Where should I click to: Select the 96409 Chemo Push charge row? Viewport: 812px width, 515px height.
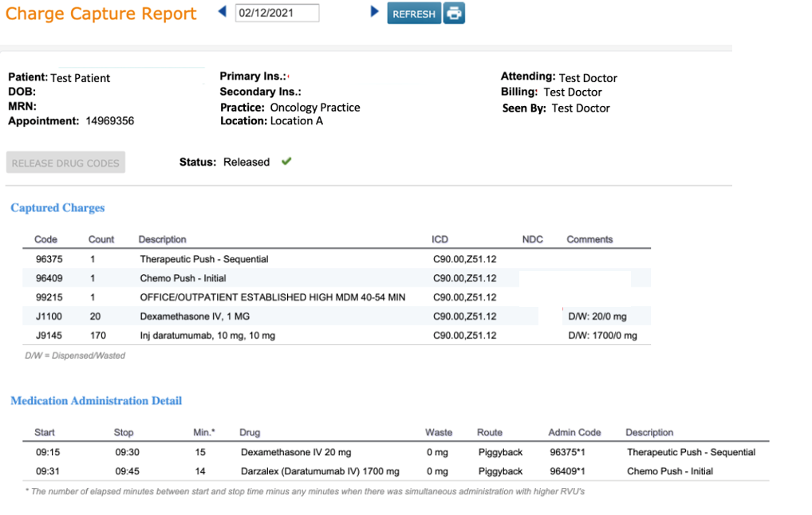pyautogui.click(x=183, y=278)
